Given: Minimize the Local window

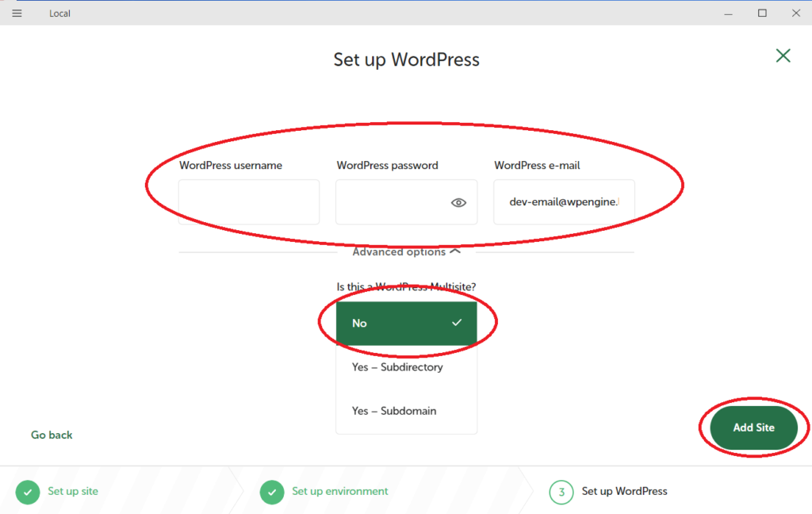Looking at the screenshot, I should pyautogui.click(x=728, y=13).
